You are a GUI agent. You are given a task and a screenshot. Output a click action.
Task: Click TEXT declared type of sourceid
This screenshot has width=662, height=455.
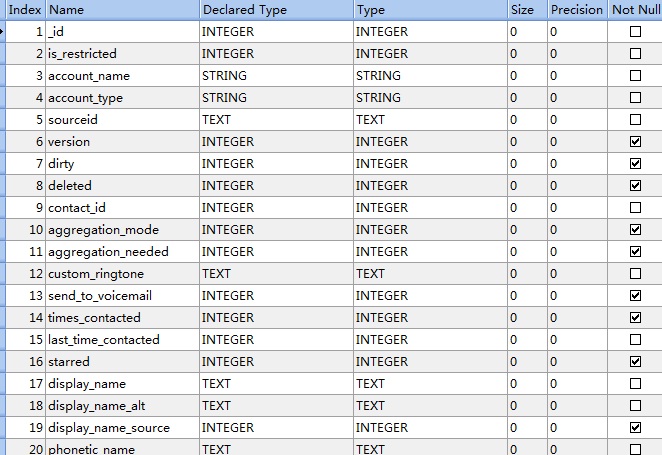[x=276, y=119]
